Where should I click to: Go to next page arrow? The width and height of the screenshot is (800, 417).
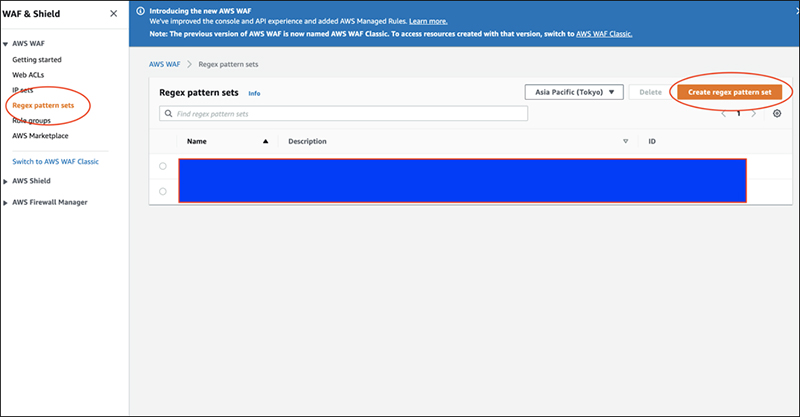(x=755, y=114)
